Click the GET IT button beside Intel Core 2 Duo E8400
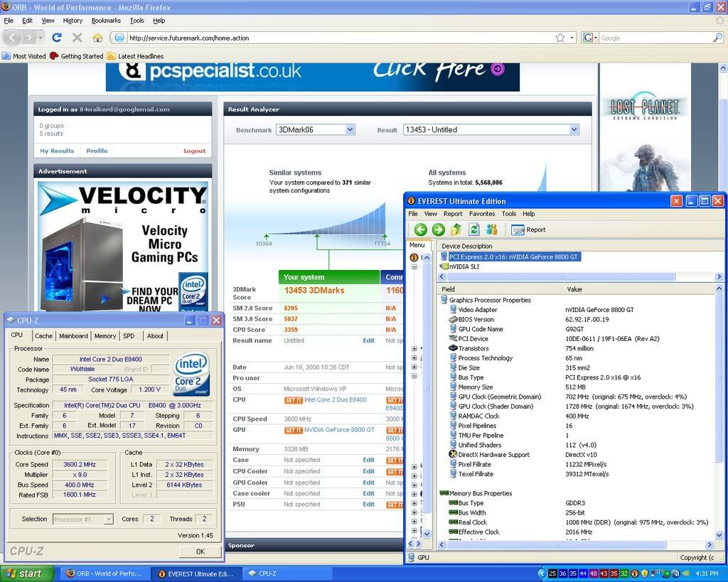 tap(293, 400)
